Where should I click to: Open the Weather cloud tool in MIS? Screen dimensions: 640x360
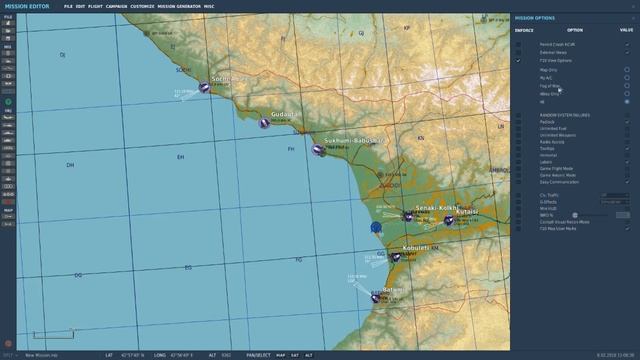8,61
